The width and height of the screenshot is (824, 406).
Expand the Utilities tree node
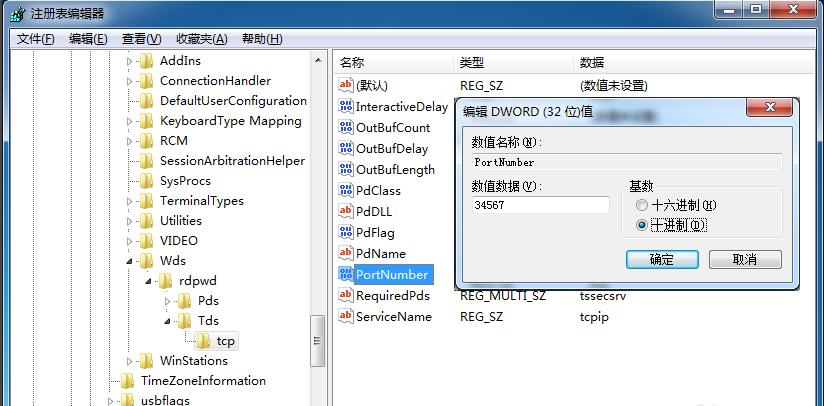click(x=130, y=221)
